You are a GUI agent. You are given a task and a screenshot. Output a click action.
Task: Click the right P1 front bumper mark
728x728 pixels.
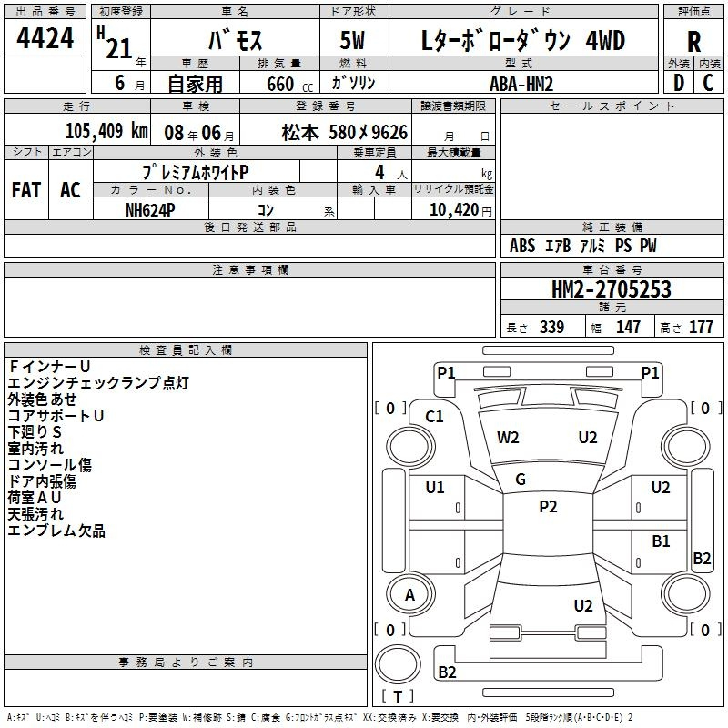coord(650,372)
